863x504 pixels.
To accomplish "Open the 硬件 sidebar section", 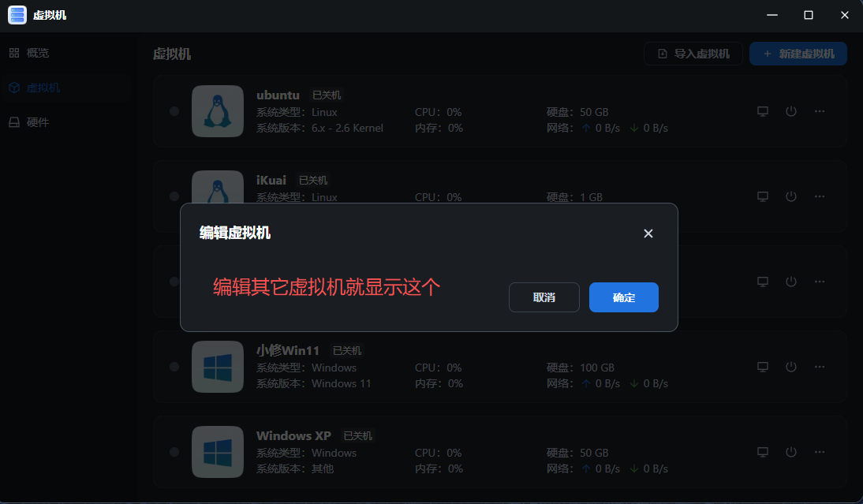I will click(x=65, y=122).
